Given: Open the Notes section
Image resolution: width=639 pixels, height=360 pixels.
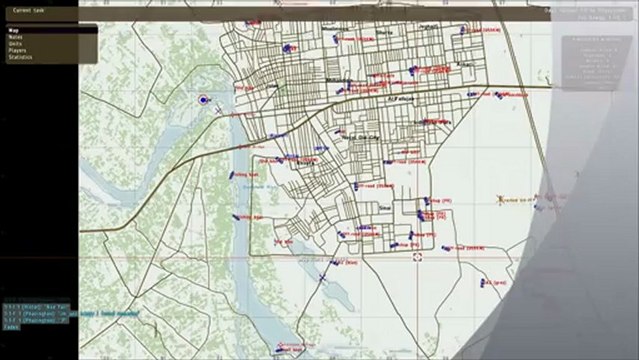Looking at the screenshot, I should coord(52,37).
